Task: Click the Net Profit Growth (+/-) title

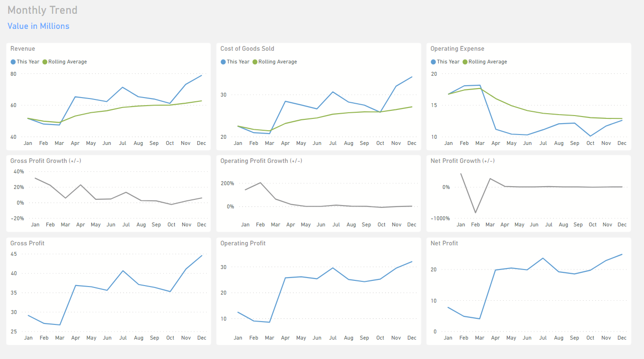Action: pos(463,161)
